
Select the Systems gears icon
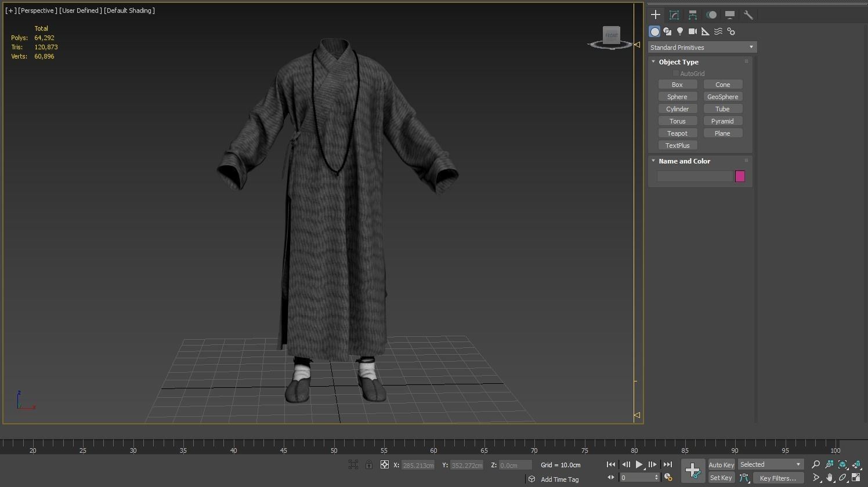[731, 31]
